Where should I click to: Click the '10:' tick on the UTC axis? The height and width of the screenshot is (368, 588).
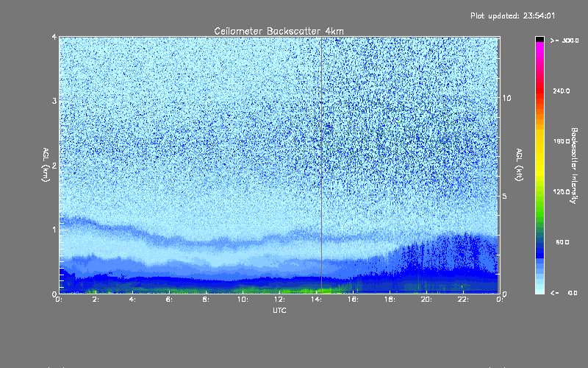tap(243, 300)
